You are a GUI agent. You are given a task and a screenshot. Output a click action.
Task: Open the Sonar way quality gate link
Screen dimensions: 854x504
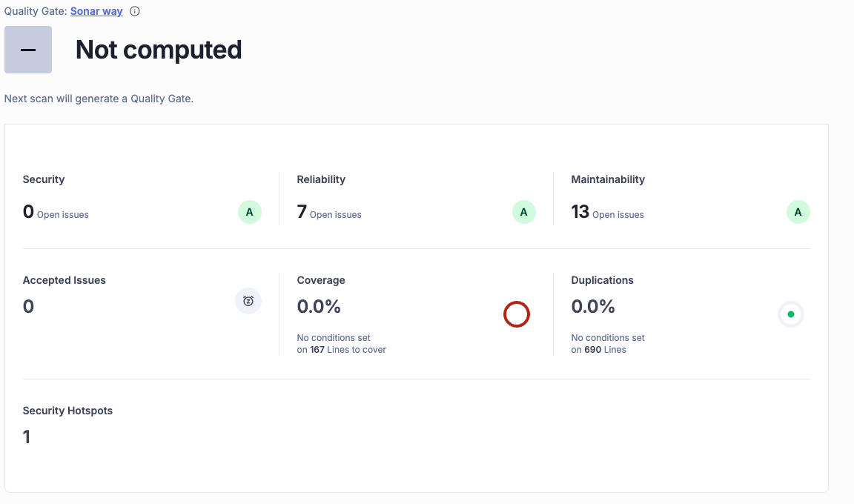point(96,12)
